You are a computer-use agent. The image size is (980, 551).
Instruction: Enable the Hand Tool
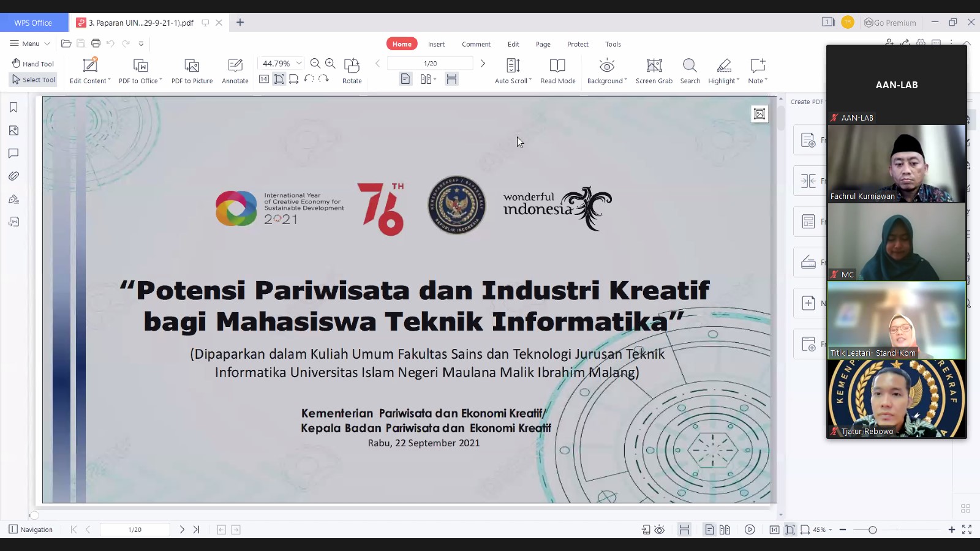click(x=33, y=64)
